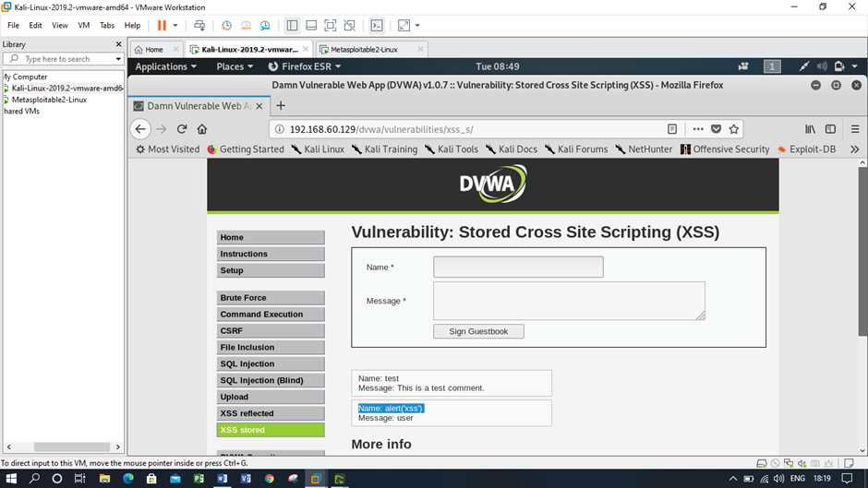Enter full screen mode in VMware
The image size is (868, 488).
330,26
